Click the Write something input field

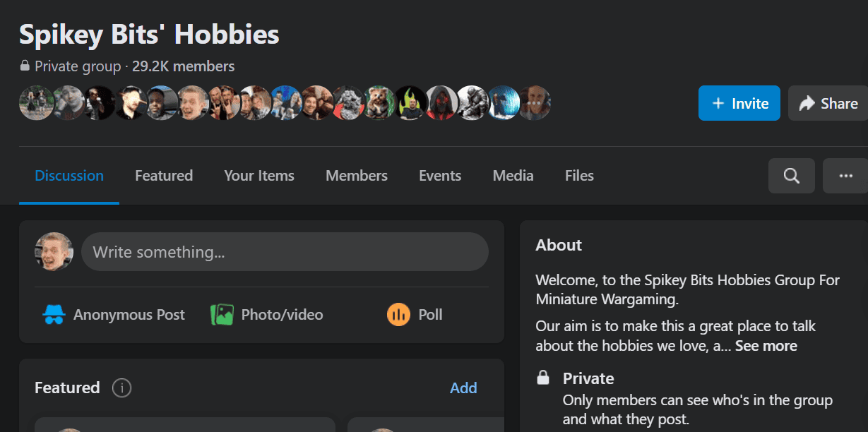285,252
